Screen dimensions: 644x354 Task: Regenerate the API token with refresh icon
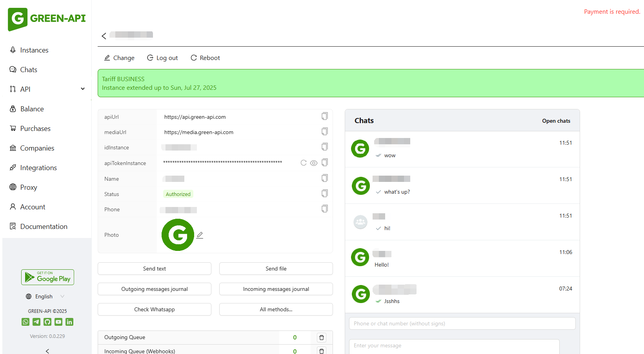(303, 163)
